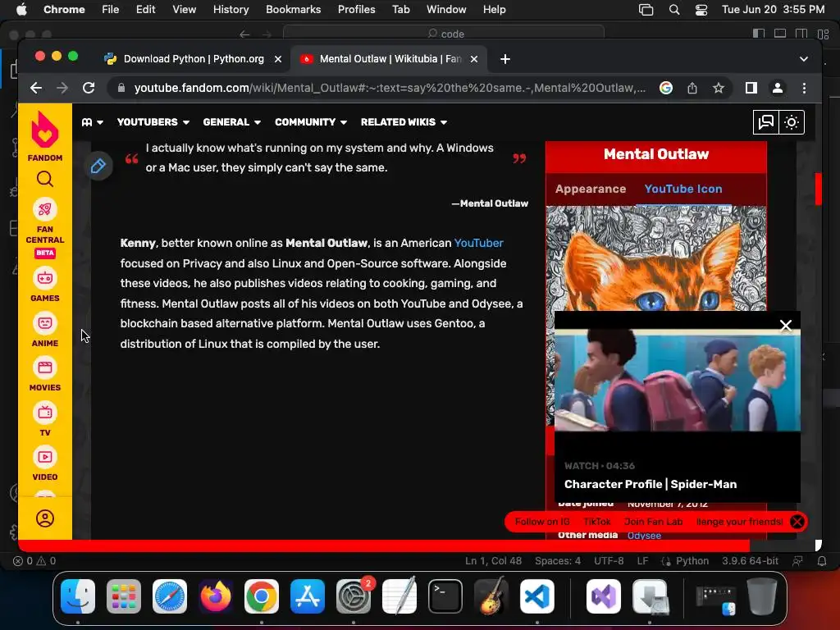Screen dimensions: 840x630
Task: Click Ln 1, Col 48 in status bar
Action: click(493, 561)
